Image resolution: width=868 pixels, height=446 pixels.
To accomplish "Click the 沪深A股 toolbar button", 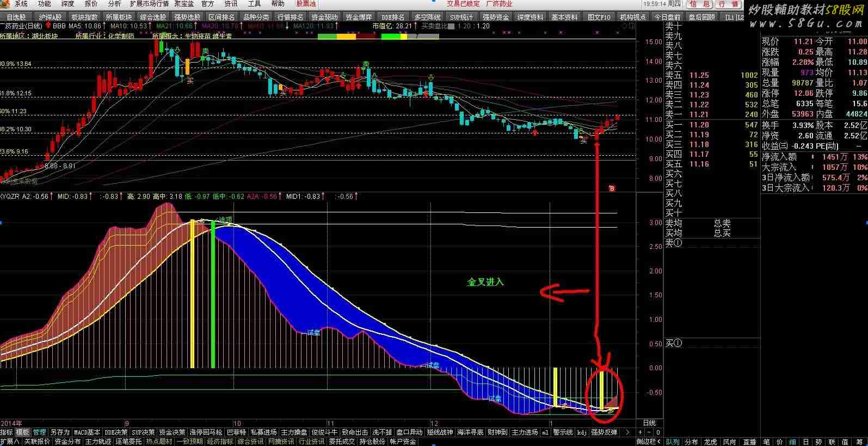I will coord(50,17).
